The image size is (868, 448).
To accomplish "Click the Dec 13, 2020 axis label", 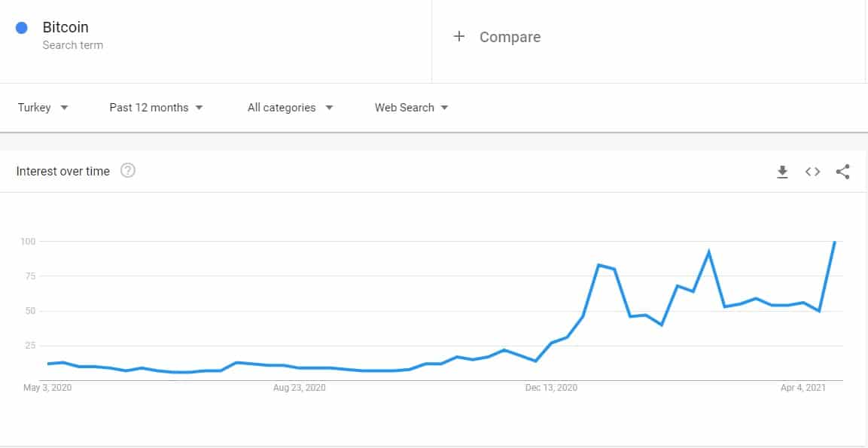I will coord(551,388).
